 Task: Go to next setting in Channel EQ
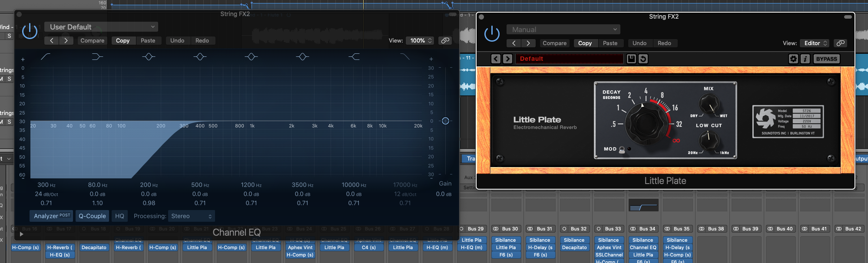pyautogui.click(x=66, y=40)
